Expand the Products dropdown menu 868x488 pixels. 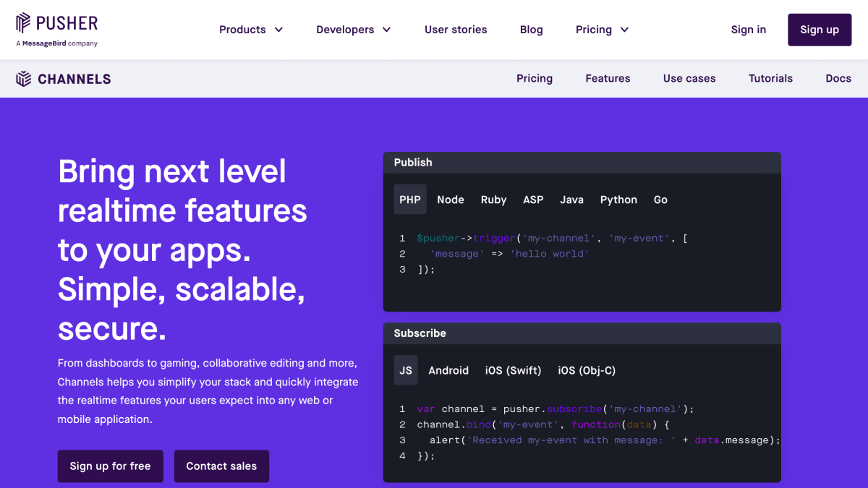[251, 30]
